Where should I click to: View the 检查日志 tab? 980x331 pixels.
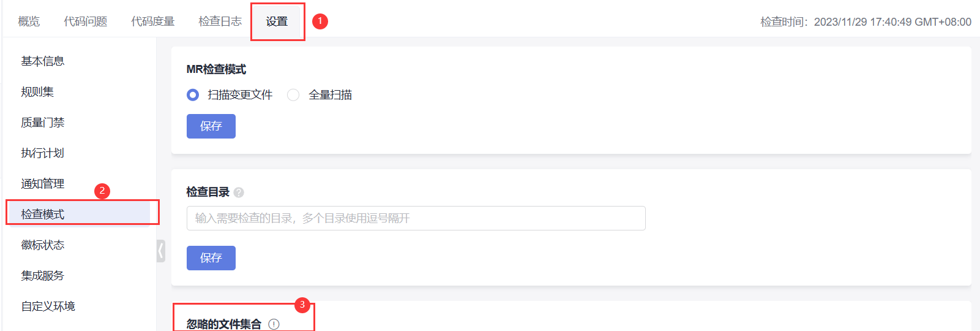tap(220, 21)
